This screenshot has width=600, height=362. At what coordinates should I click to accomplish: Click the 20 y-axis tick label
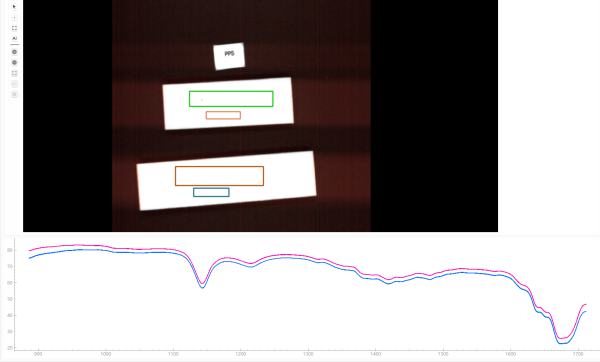click(10, 348)
